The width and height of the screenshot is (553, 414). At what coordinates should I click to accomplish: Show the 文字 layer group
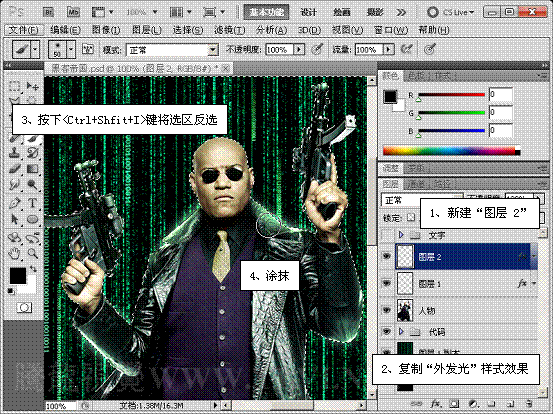[x=387, y=235]
